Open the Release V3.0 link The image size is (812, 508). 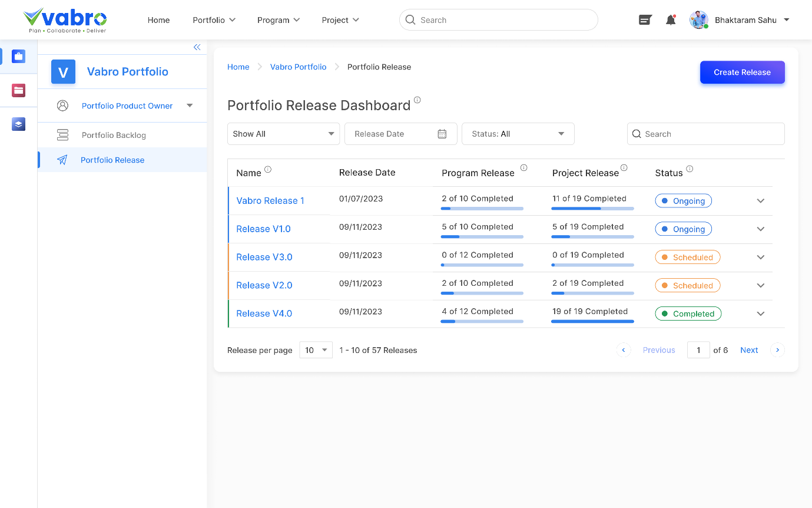(x=264, y=258)
